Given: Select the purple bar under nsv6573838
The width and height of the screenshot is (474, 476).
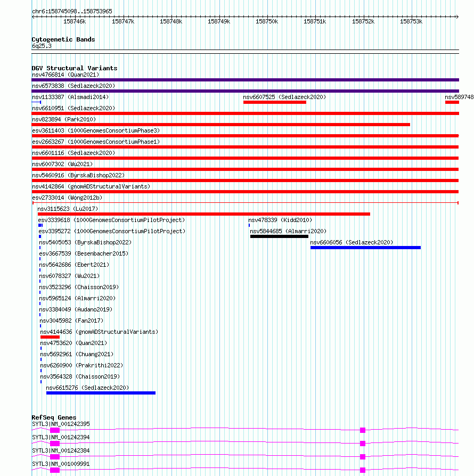Looking at the screenshot, I should [246, 91].
